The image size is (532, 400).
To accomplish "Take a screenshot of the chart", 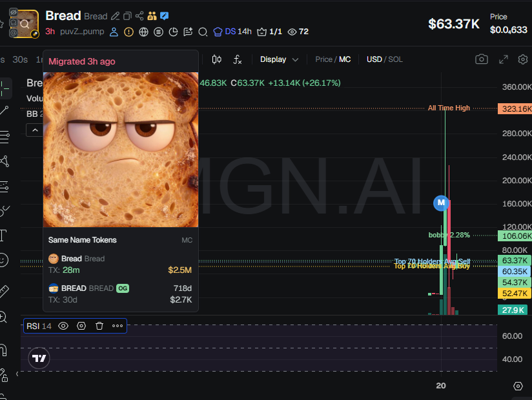I will coord(481,59).
